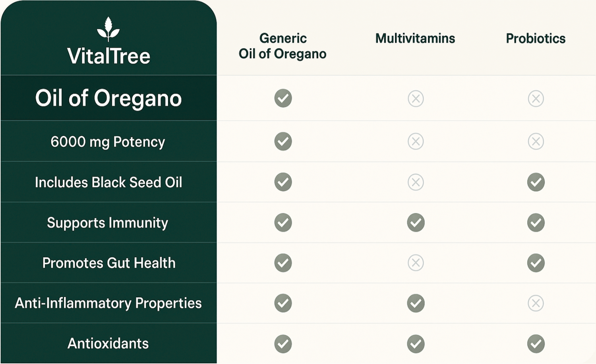The width and height of the screenshot is (596, 364).
Task: Click the 6000 mg Potency row label
Action: [x=108, y=142]
